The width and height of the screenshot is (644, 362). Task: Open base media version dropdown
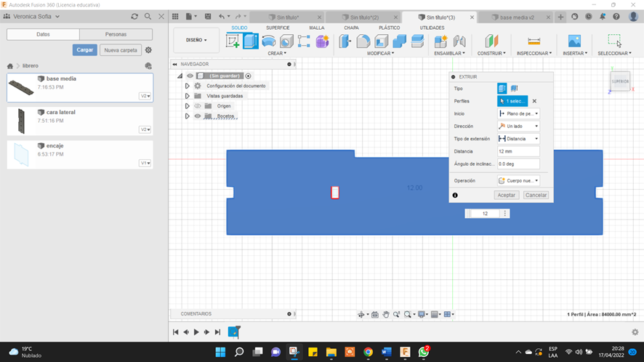click(x=145, y=96)
